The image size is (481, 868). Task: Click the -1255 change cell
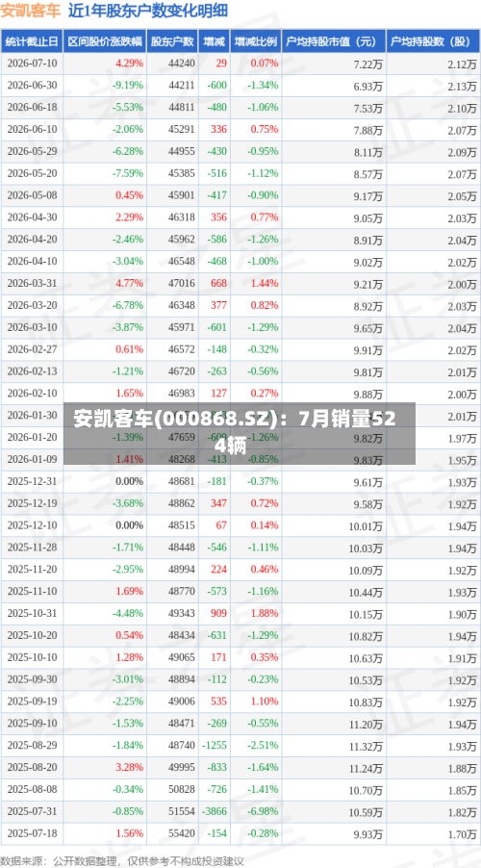tap(215, 745)
